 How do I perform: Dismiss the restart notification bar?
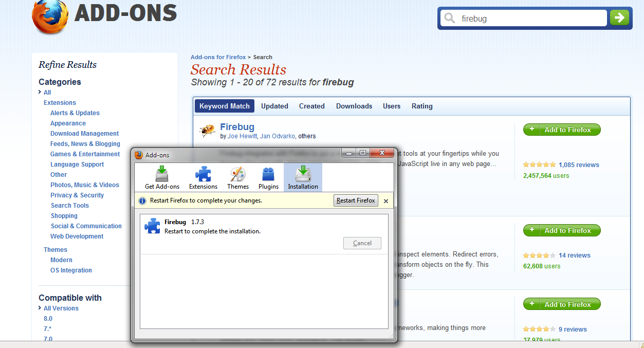386,201
